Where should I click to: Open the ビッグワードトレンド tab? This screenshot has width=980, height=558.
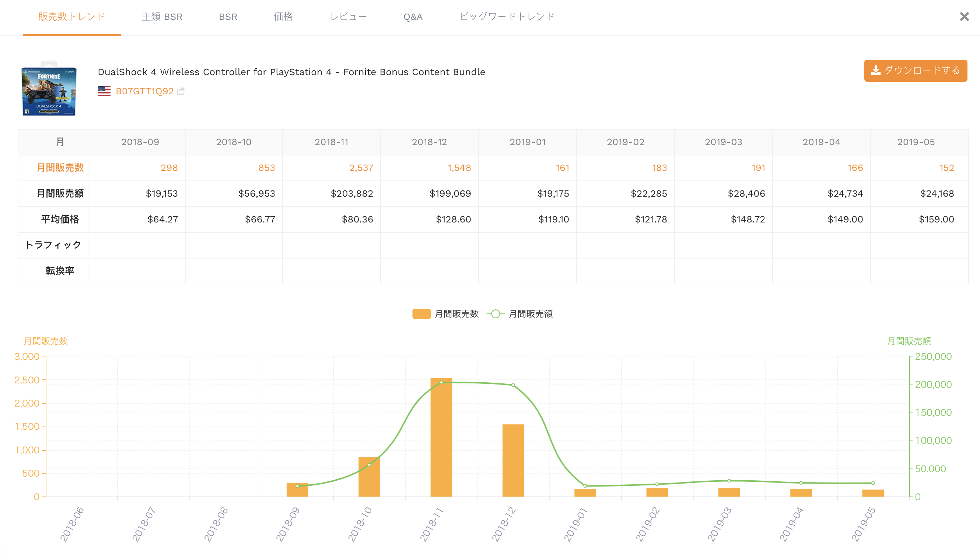pos(507,17)
